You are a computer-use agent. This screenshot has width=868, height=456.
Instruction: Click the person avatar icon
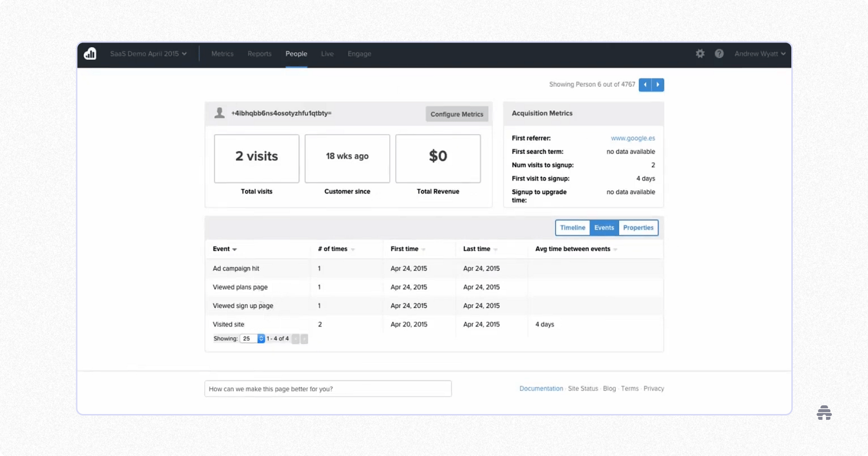[220, 112]
